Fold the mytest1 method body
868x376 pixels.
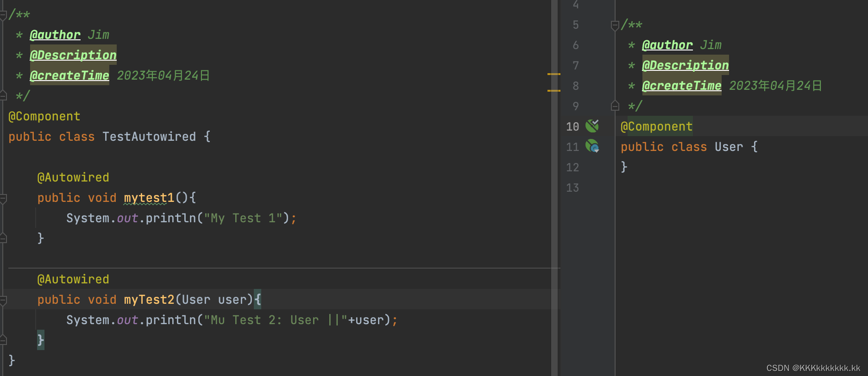(3, 199)
